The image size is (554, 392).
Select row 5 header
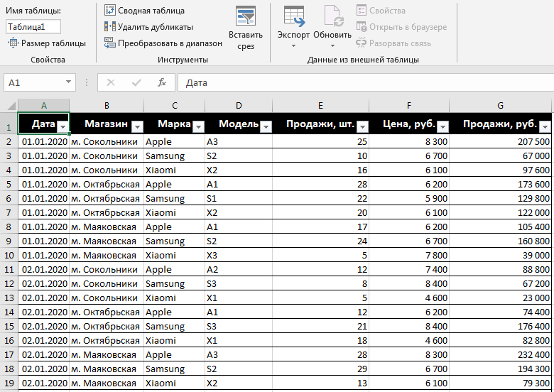(x=9, y=185)
